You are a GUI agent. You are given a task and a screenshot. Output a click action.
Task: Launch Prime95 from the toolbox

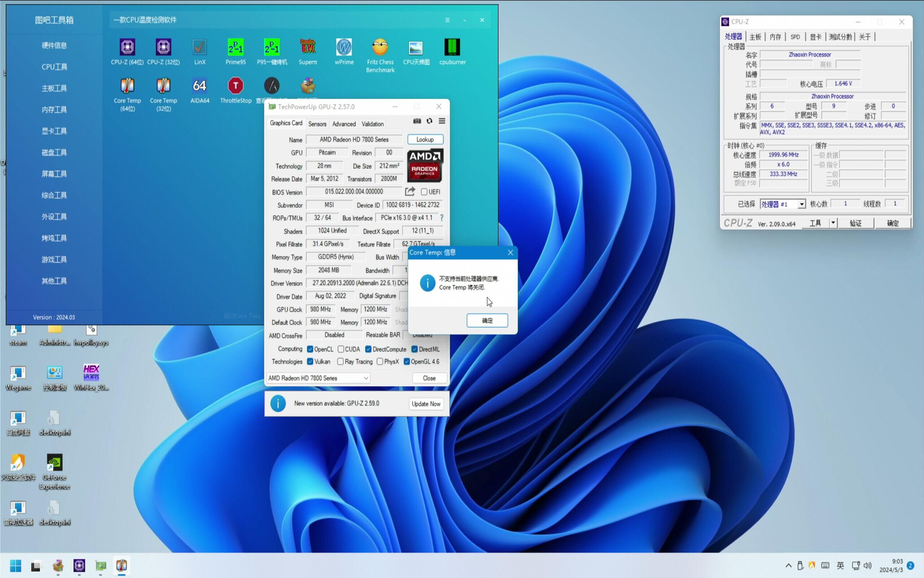pos(235,48)
